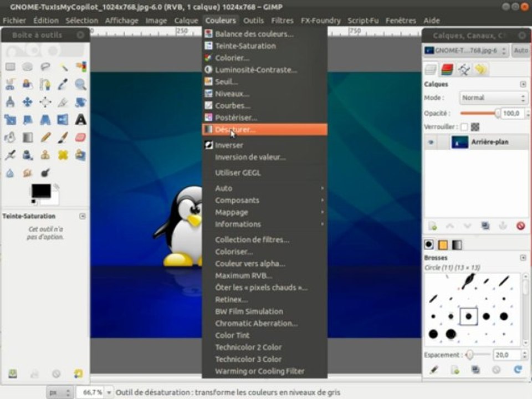This screenshot has height=399, width=532.
Task: Toggle visibility eye of Arrière-plan layer
Action: 431,142
